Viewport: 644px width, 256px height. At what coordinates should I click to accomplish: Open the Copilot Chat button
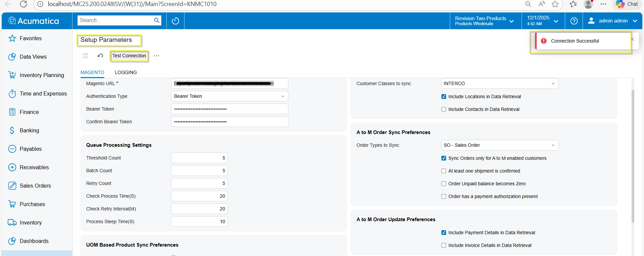[627, 4]
